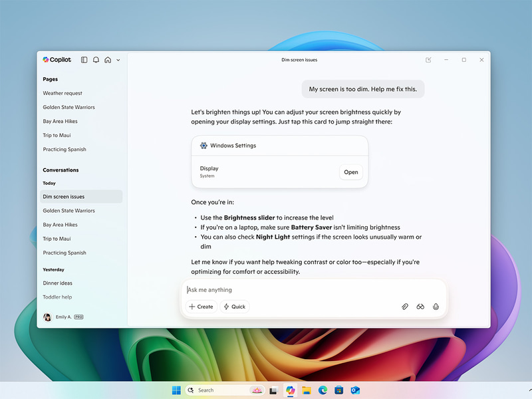This screenshot has height=399, width=532.
Task: Open File Explorer from the taskbar
Action: click(307, 390)
